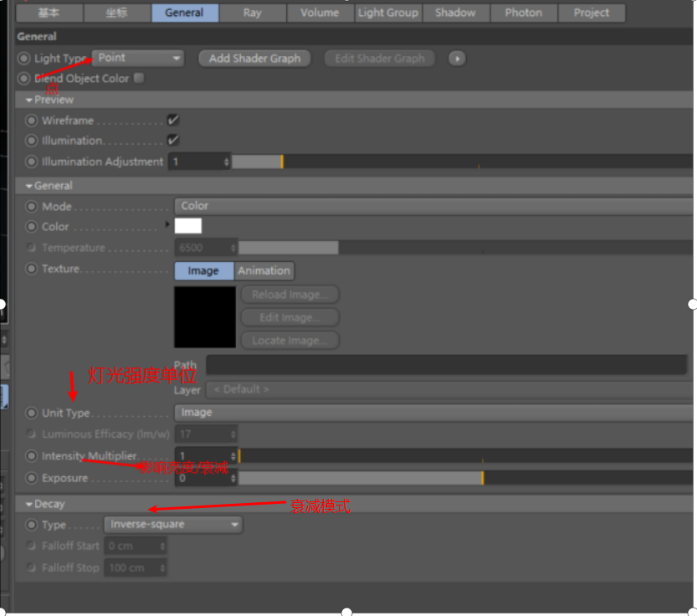Open the Light Type dropdown

tap(138, 58)
